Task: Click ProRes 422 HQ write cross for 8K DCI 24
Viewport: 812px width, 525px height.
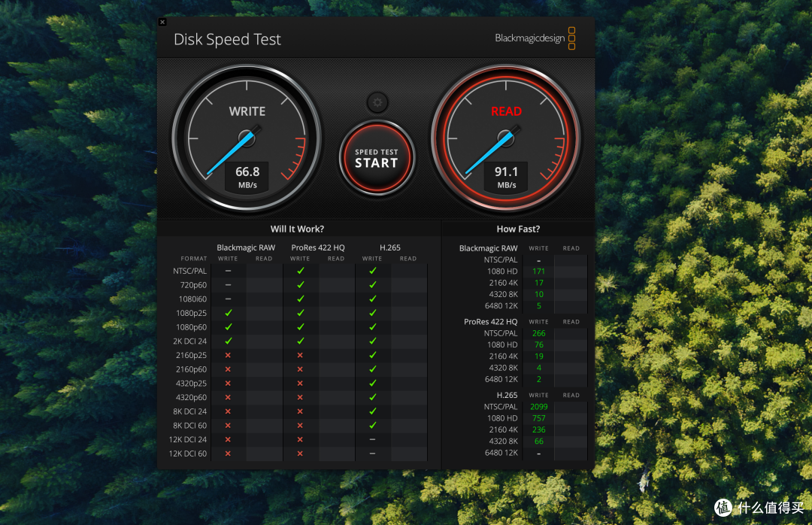Action: 300,411
